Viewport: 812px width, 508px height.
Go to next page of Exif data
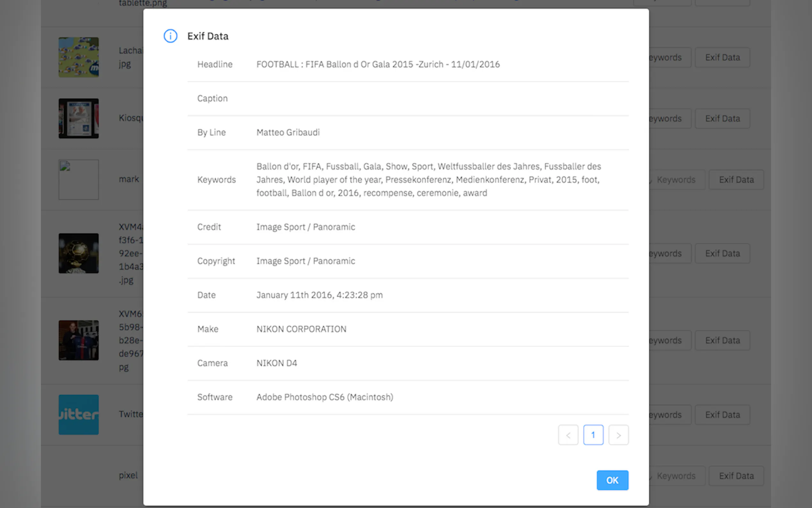pos(618,435)
